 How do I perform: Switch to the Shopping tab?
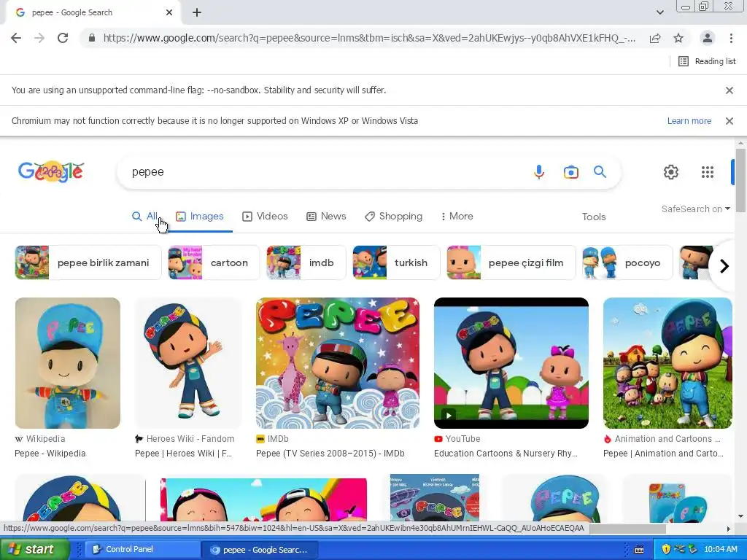click(x=393, y=216)
